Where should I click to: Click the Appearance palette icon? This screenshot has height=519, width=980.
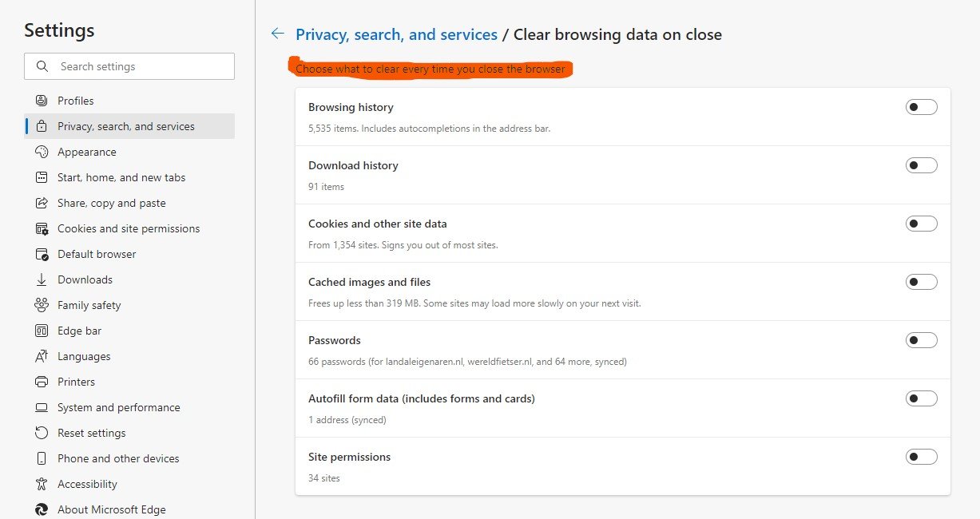pyautogui.click(x=42, y=152)
